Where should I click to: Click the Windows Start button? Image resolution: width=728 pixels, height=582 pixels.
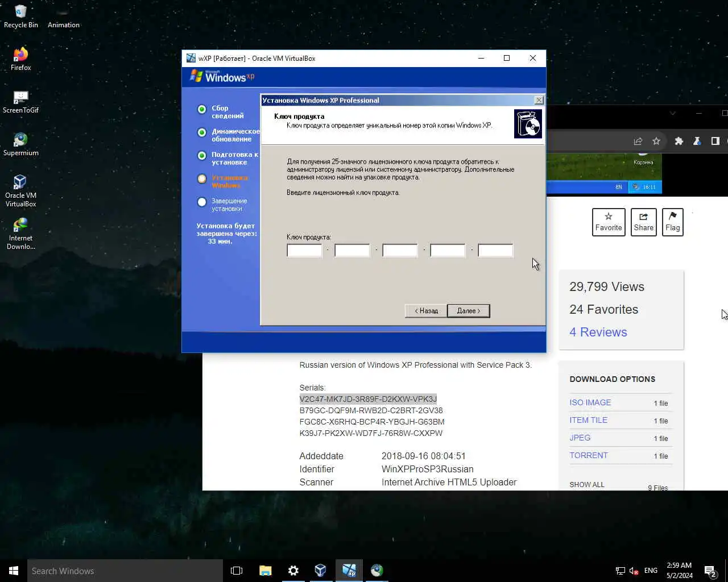coord(14,571)
